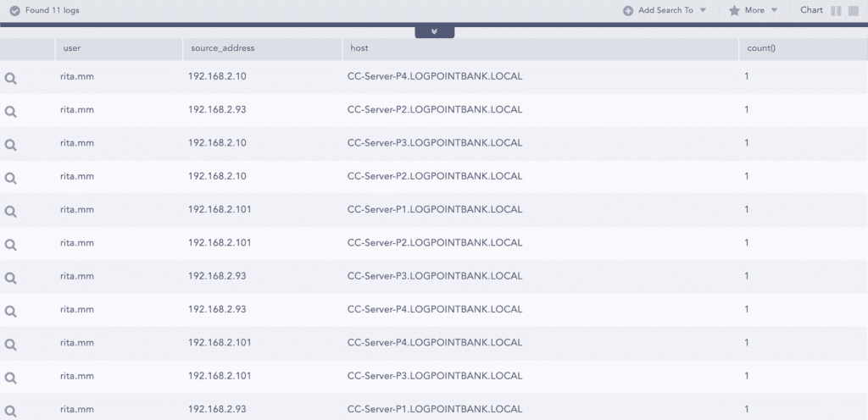Open the More dropdown arrow

(x=775, y=11)
